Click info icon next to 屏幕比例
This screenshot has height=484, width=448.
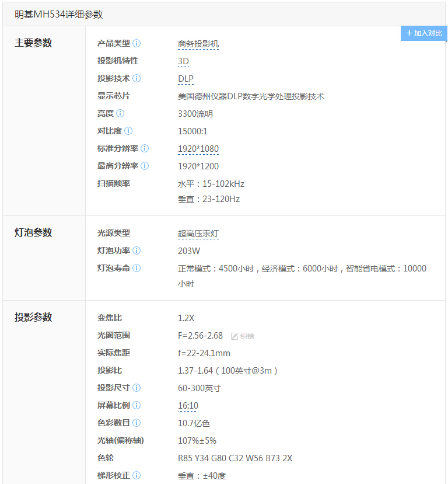pos(136,405)
